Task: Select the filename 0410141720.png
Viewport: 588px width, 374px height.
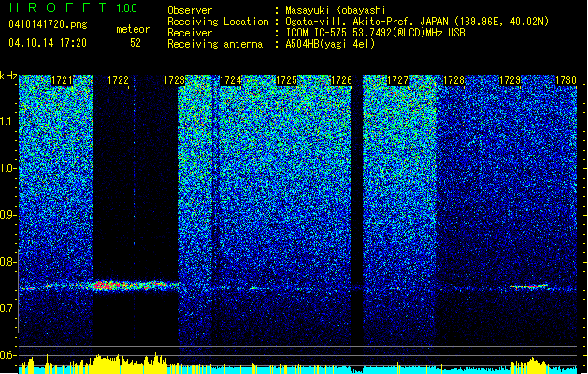Action: click(x=48, y=24)
